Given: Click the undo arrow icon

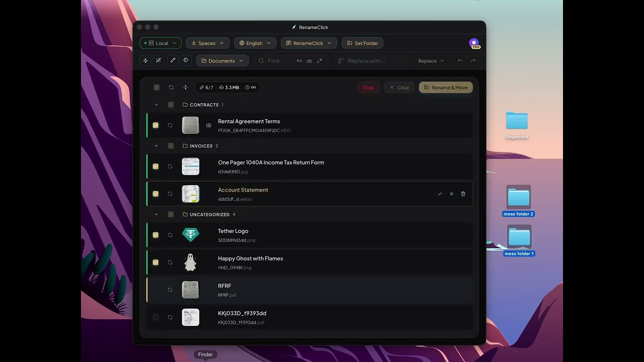Looking at the screenshot, I should point(460,60).
